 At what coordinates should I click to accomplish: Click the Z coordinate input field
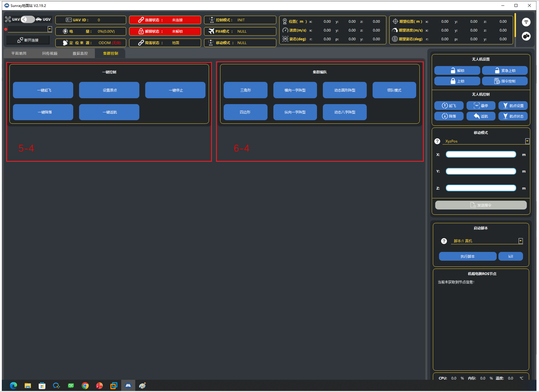(481, 188)
